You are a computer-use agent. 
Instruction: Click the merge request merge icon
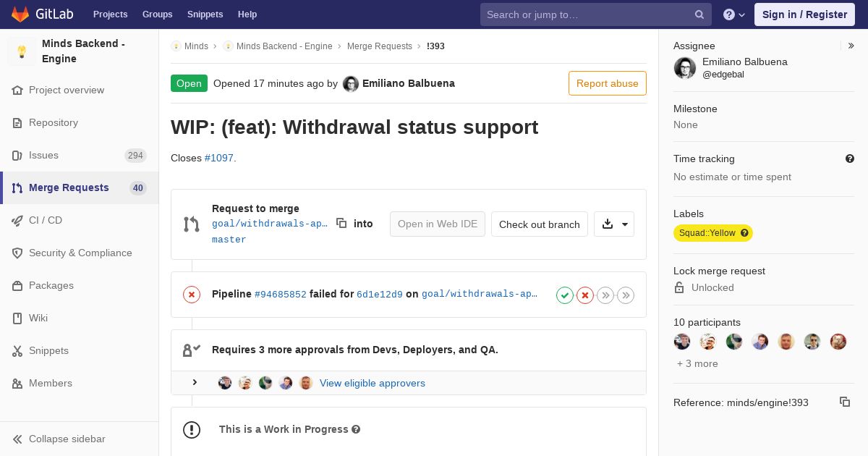pos(192,224)
